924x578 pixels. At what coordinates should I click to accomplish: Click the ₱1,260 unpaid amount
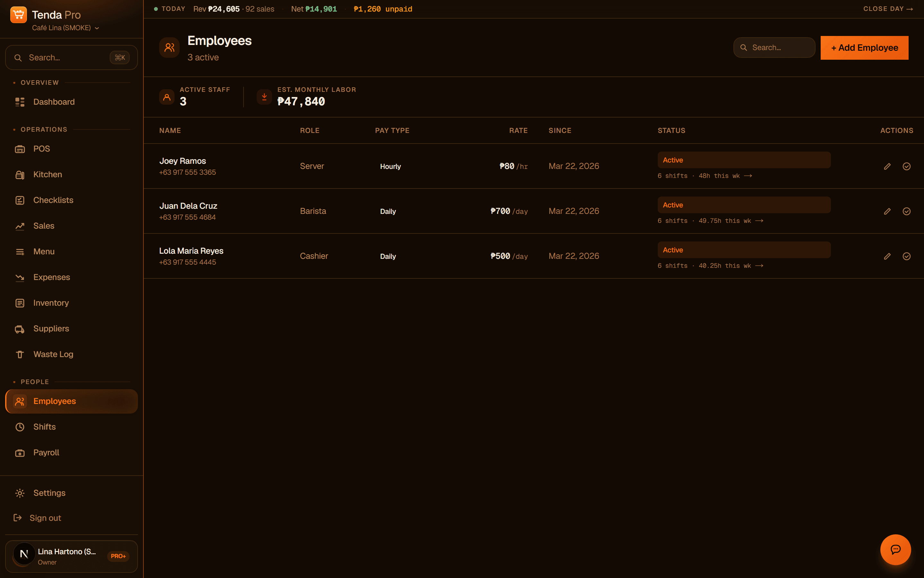(383, 9)
